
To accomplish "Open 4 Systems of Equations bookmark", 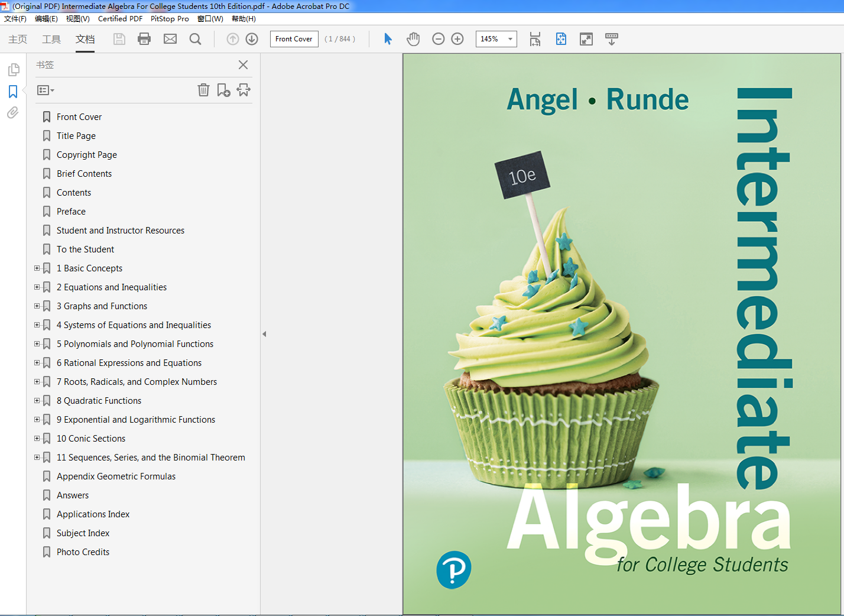I will [134, 325].
